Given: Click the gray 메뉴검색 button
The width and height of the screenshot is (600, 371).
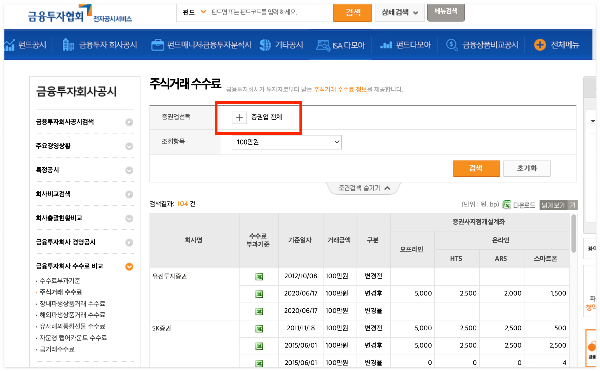Looking at the screenshot, I should [446, 12].
